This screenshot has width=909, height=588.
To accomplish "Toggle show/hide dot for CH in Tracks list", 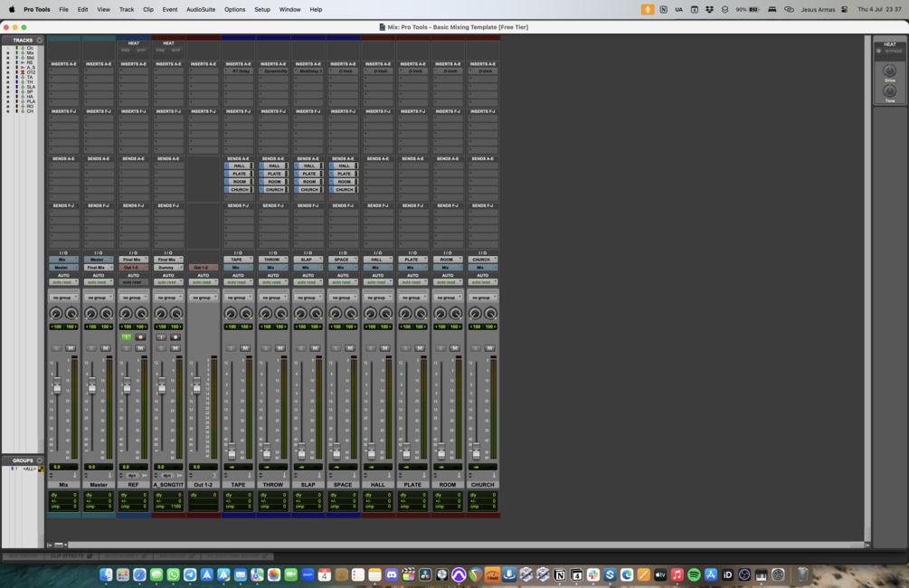I will tap(8, 111).
